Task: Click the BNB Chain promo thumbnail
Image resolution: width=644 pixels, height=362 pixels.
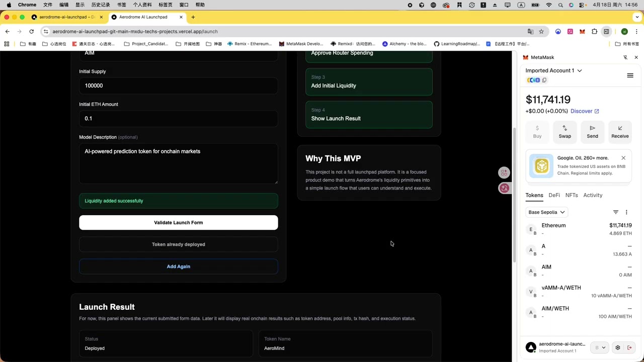Action: 541,166
